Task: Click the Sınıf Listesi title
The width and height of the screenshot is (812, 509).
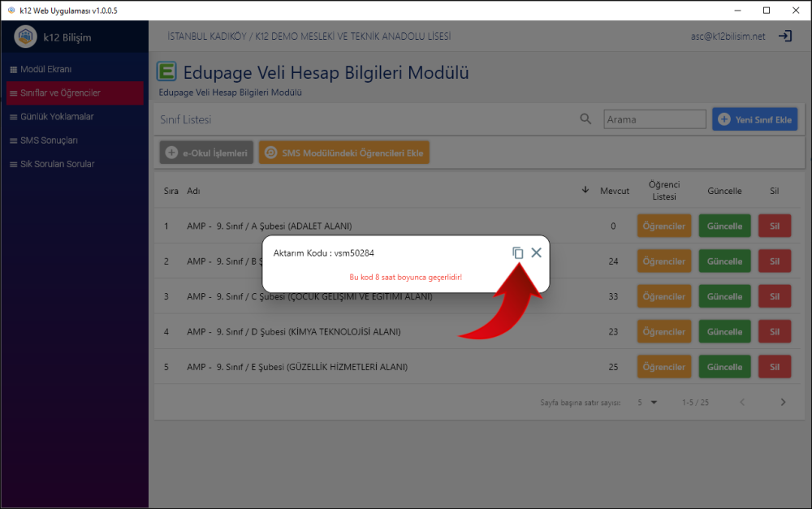Action: tap(185, 119)
